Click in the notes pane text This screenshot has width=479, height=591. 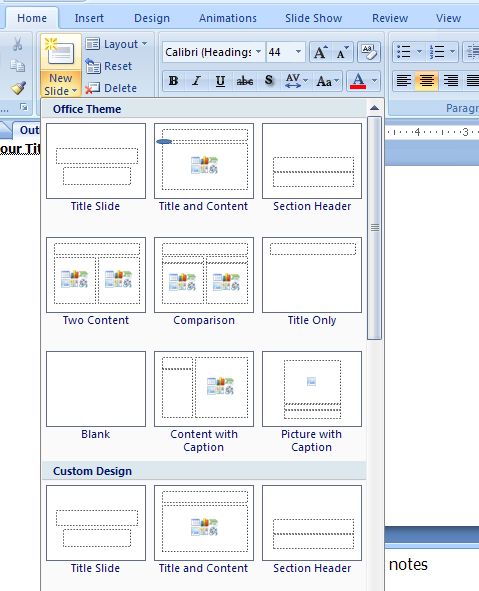408,565
